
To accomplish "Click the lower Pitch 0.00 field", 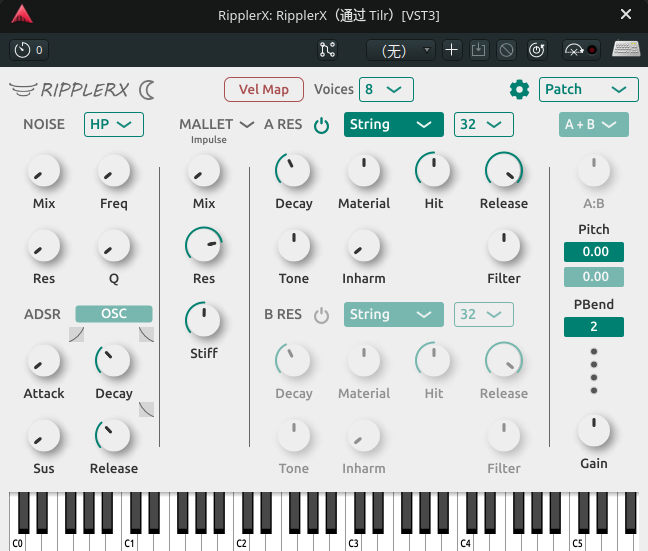I will [x=594, y=277].
